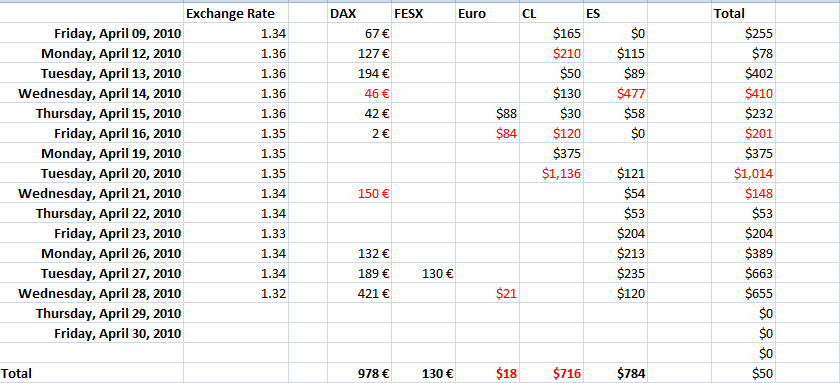Viewport: 840px width, 383px height.
Task: Select the DAX value 421 €
Action: (x=358, y=294)
